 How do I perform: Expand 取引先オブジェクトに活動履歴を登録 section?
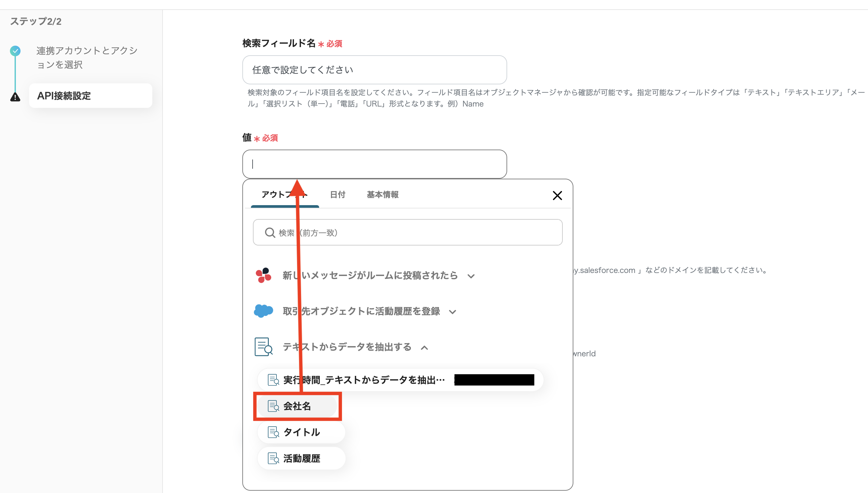click(x=453, y=311)
